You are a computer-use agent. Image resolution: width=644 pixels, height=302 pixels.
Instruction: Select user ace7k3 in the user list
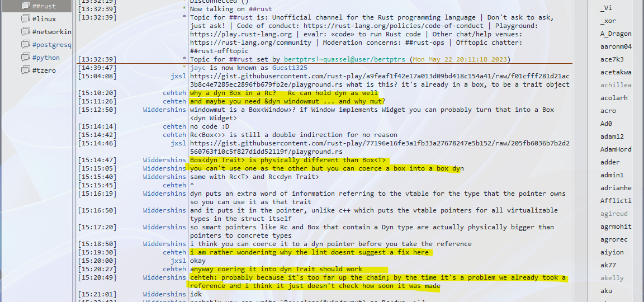612,59
